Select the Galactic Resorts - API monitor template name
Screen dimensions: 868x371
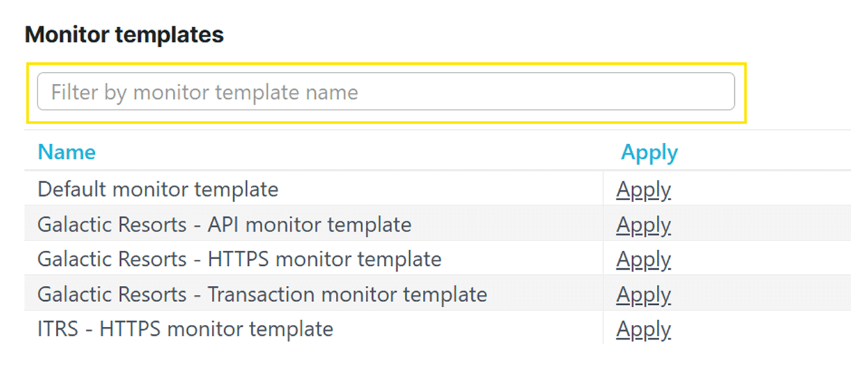(224, 225)
